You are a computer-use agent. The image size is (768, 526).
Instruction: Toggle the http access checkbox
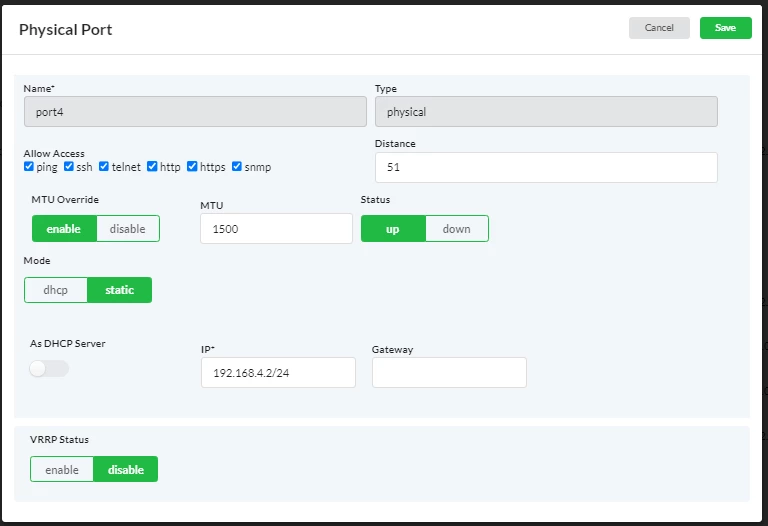click(152, 167)
